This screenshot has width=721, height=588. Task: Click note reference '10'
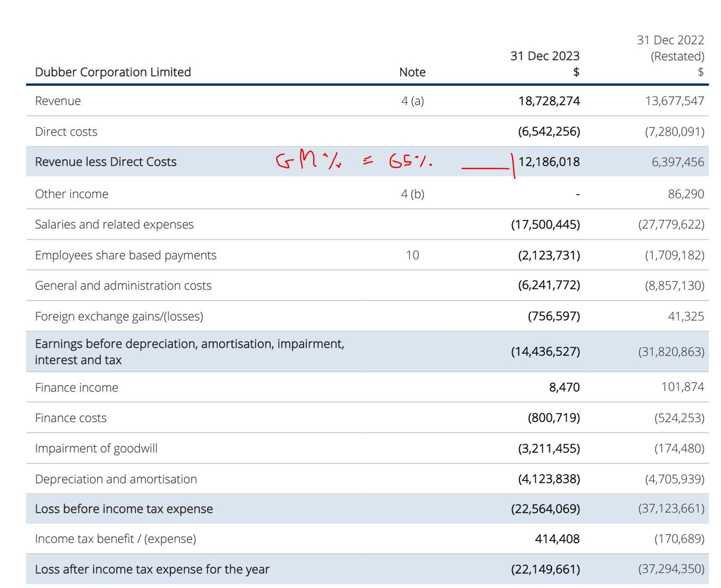click(x=412, y=255)
